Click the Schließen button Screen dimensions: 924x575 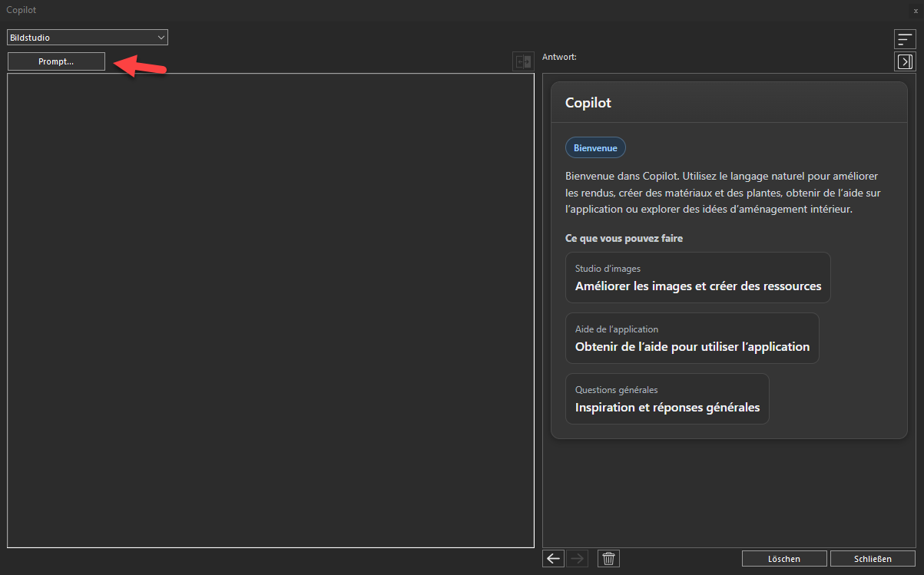(x=873, y=559)
